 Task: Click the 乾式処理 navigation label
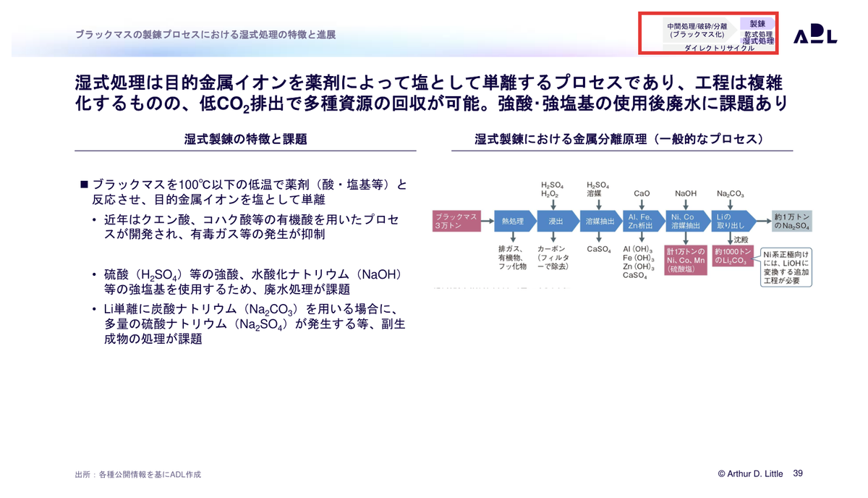tap(759, 34)
